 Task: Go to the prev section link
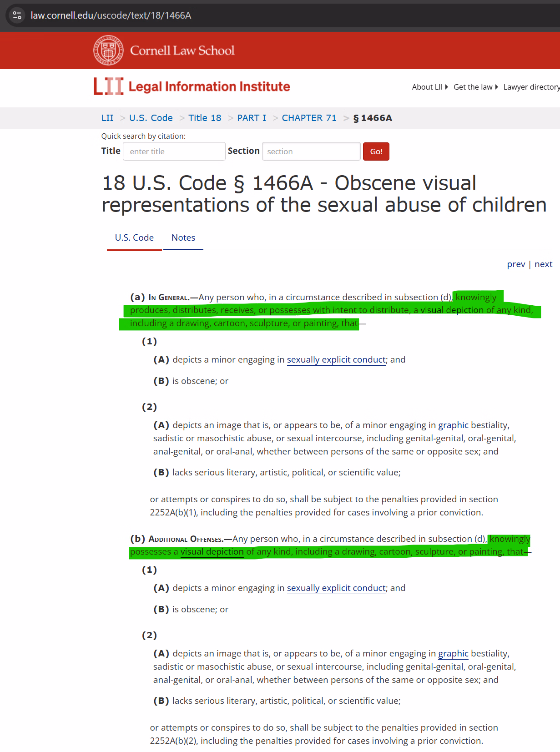pos(516,264)
